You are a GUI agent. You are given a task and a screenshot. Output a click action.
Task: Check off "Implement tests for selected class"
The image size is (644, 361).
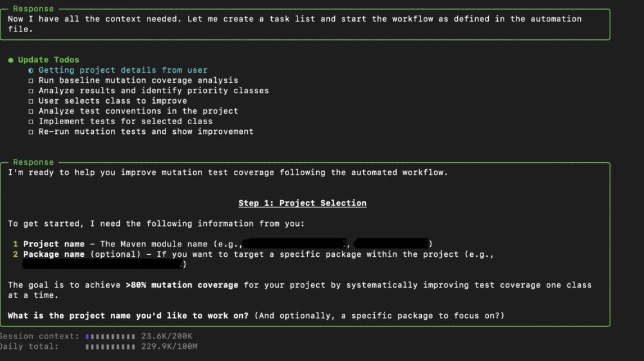pyautogui.click(x=31, y=122)
